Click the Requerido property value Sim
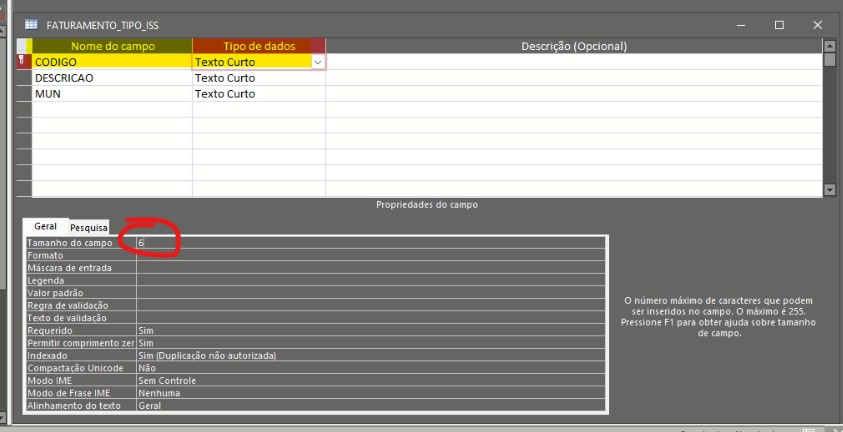This screenshot has height=432, width=843. pos(370,330)
